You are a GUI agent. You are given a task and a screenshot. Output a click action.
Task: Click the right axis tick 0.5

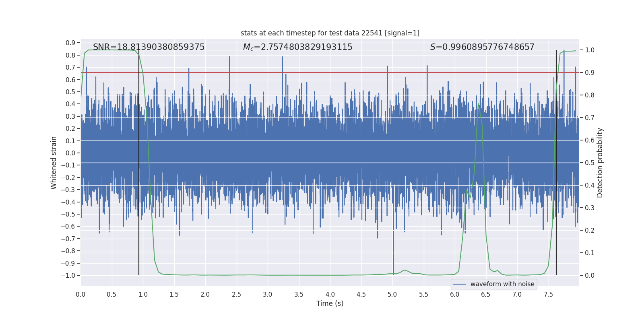coord(590,163)
